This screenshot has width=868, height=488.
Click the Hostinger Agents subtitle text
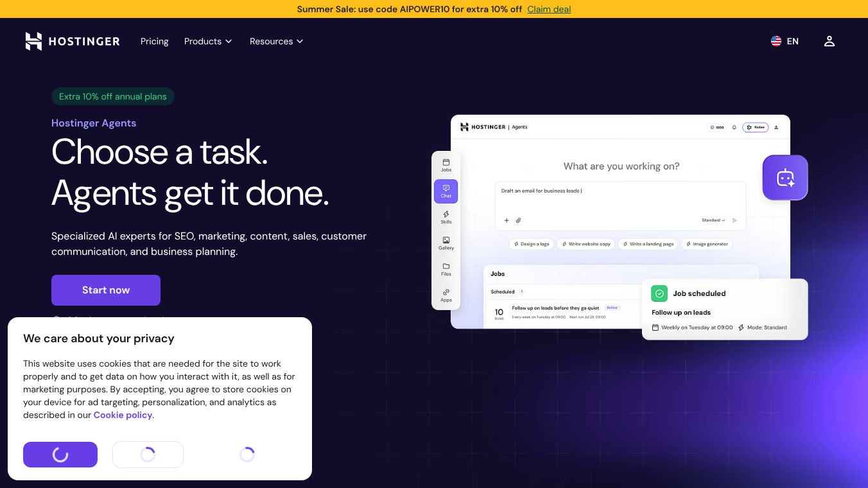[94, 123]
